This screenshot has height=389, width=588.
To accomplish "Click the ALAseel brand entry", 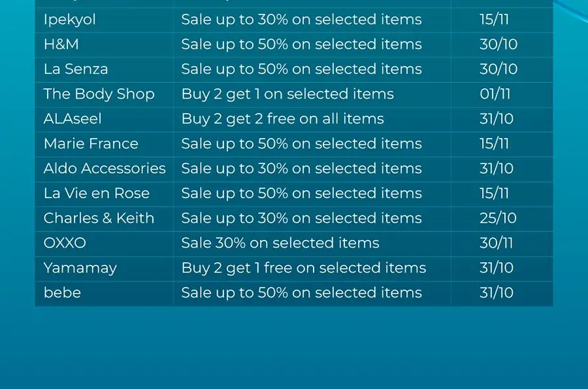I will click(73, 119).
